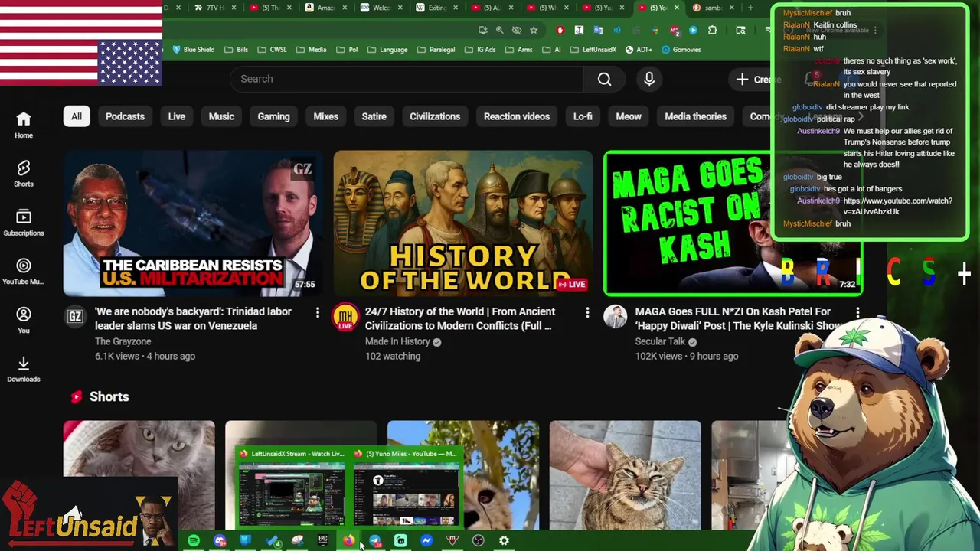980x551 pixels.
Task: Switch to the Wikipedia Exiting browser tab
Action: [436, 8]
